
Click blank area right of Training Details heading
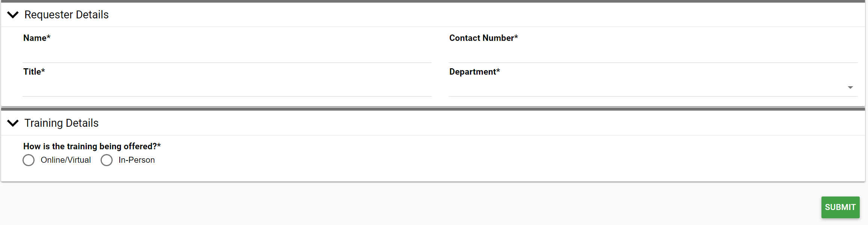[451, 123]
